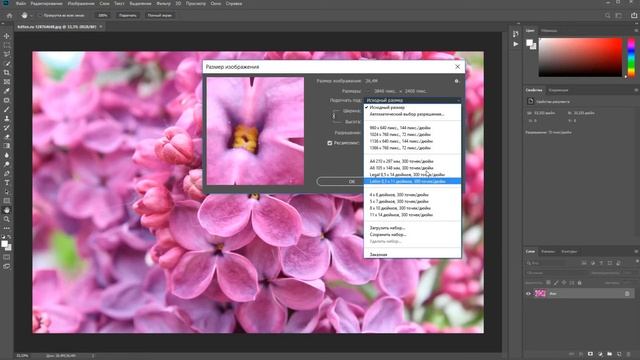Choose the Custom option at list bottom
This screenshot has width=640, height=360.
412,255
